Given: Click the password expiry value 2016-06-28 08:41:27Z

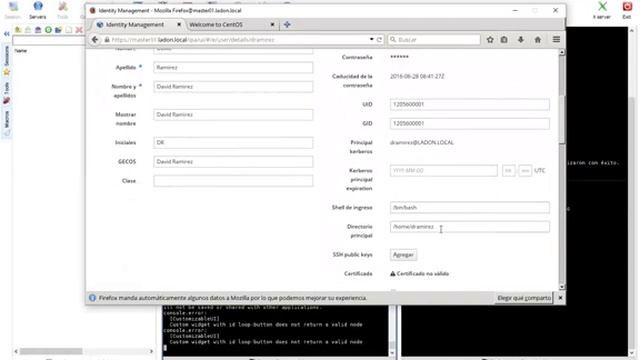Looking at the screenshot, I should (x=417, y=76).
